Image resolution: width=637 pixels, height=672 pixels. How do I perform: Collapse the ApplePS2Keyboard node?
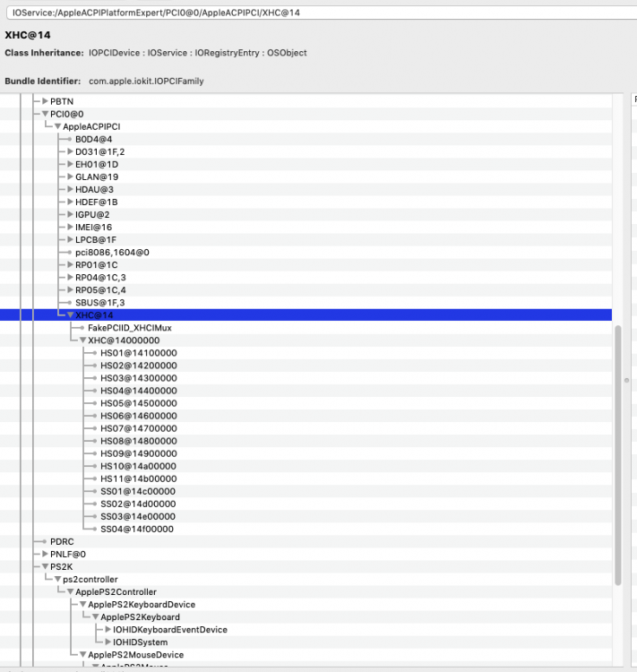click(95, 617)
